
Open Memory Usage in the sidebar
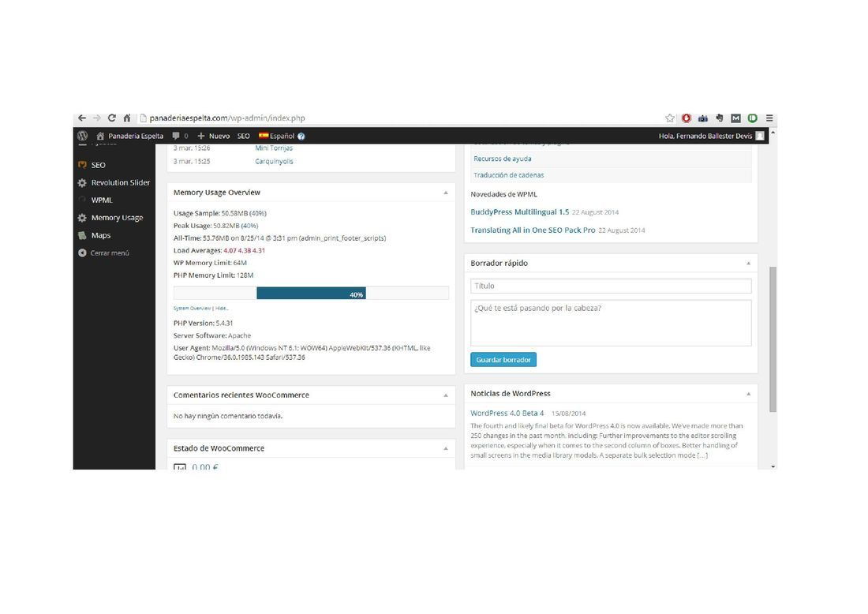118,218
